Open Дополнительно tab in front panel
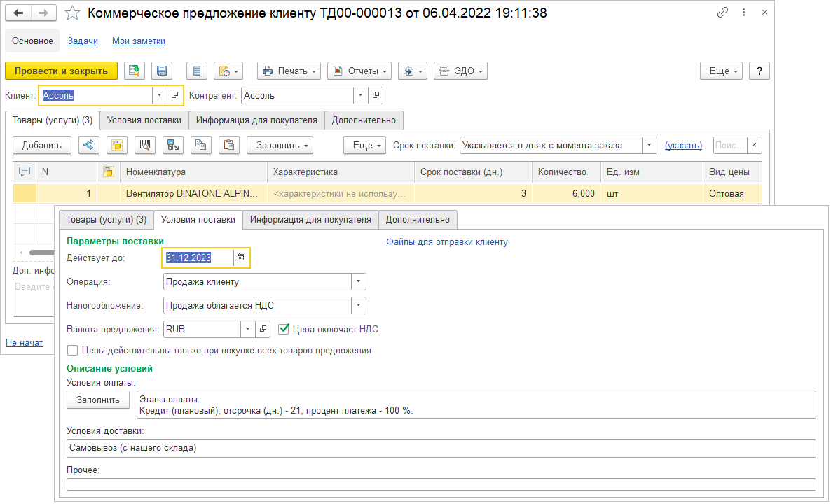This screenshot has width=831, height=504. pos(418,220)
